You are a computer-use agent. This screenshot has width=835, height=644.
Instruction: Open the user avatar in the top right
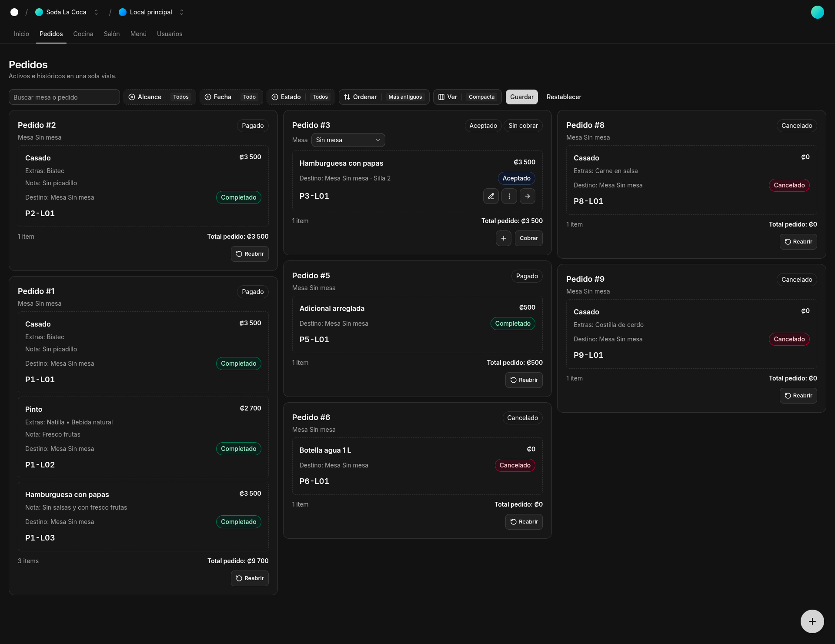pyautogui.click(x=817, y=12)
